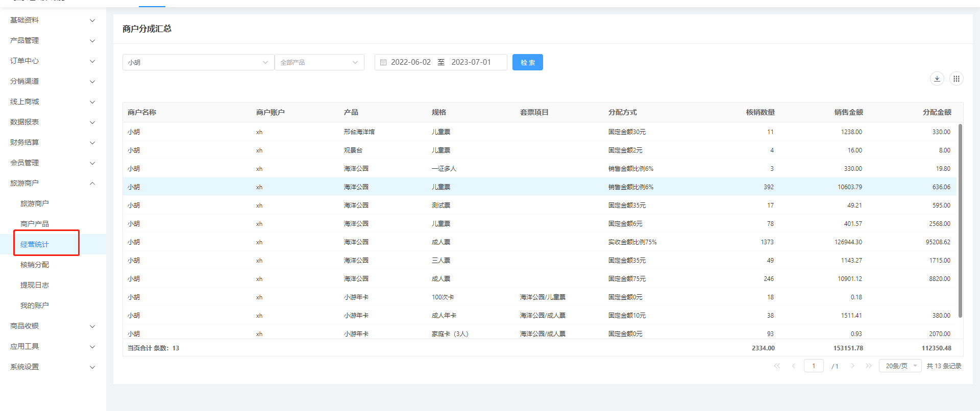Select 经营统计 menu item

pyautogui.click(x=35, y=244)
